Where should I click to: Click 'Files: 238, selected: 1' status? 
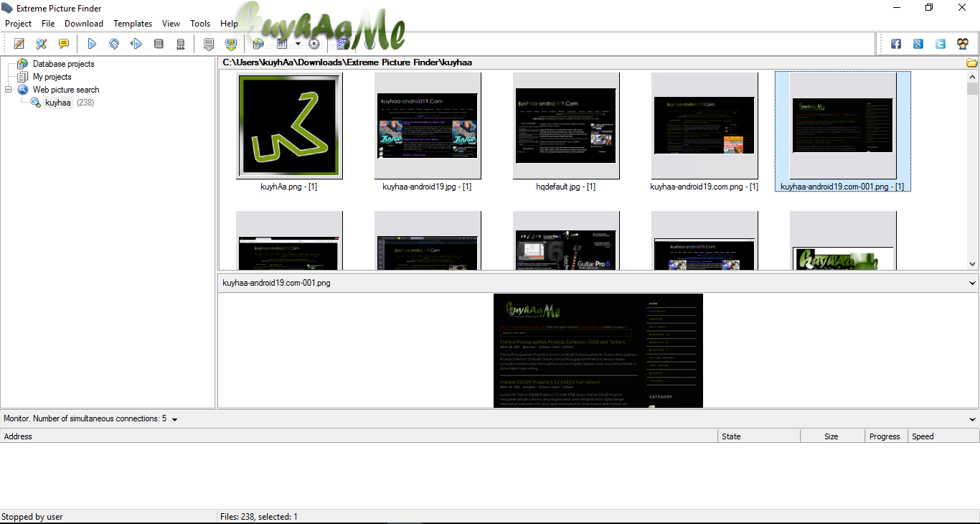tap(259, 517)
